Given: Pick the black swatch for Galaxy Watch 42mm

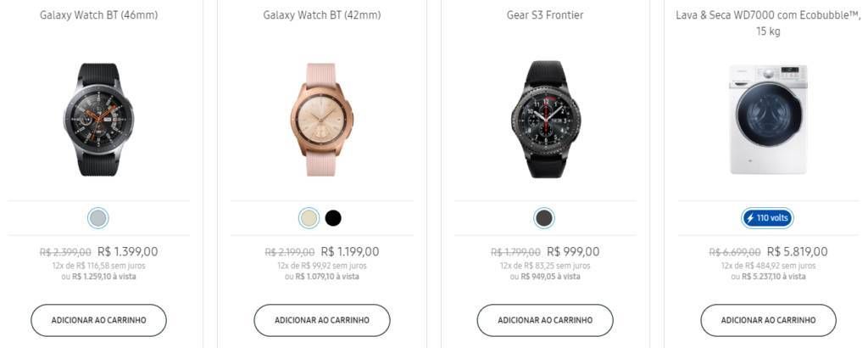Looking at the screenshot, I should click(333, 218).
